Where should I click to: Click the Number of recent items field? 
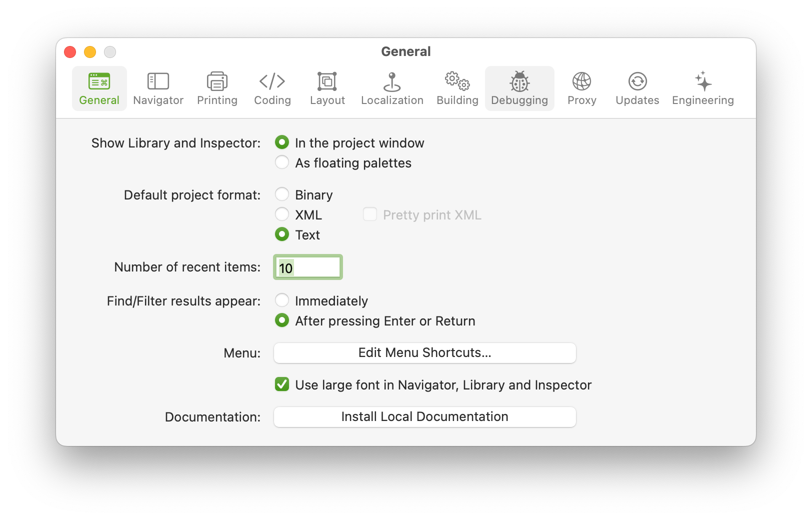coord(308,267)
